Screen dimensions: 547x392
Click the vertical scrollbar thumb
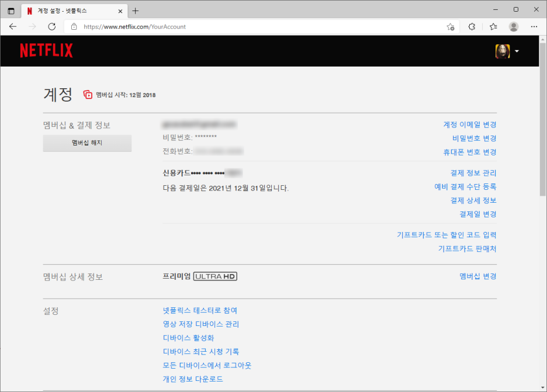pos(542,119)
